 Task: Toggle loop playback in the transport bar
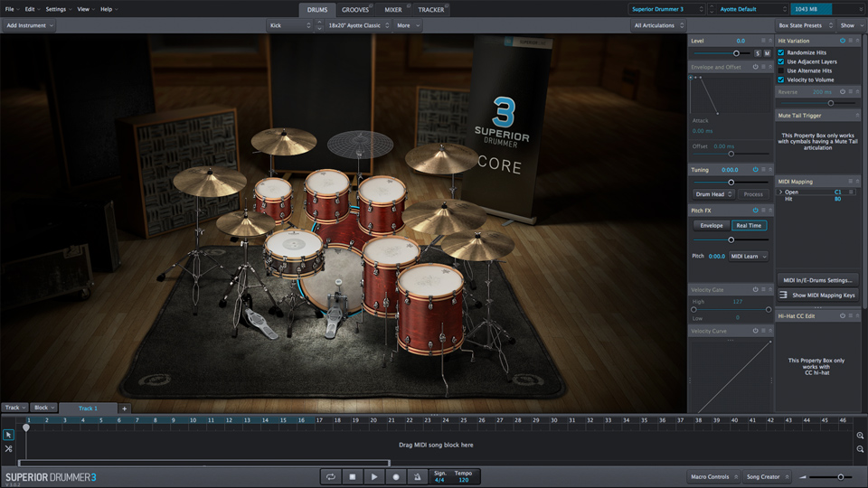(331, 476)
